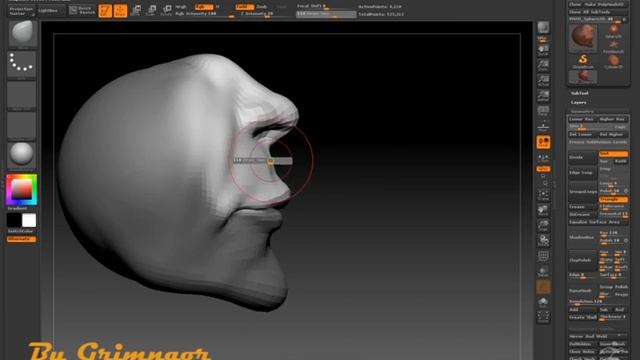
Task: Select the white main color swatch
Action: point(29,220)
